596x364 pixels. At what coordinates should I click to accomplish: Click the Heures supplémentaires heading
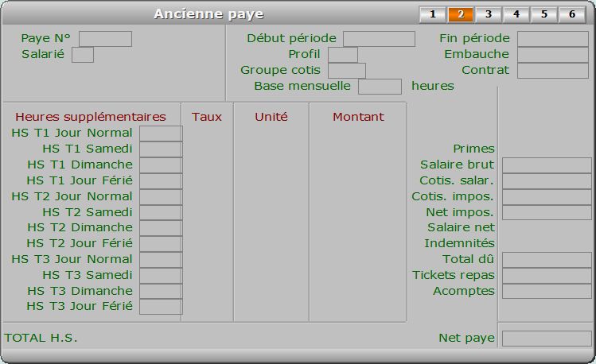tap(91, 117)
